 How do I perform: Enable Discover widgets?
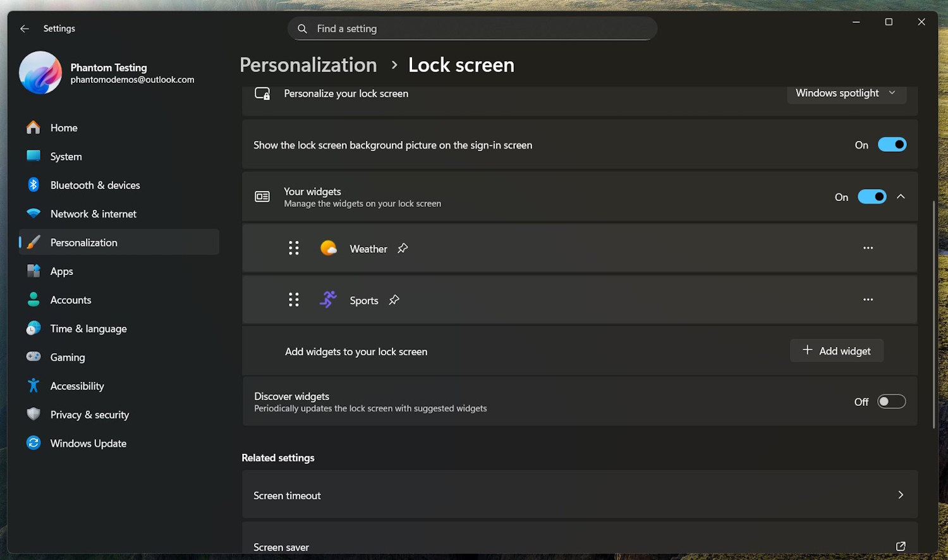point(891,401)
